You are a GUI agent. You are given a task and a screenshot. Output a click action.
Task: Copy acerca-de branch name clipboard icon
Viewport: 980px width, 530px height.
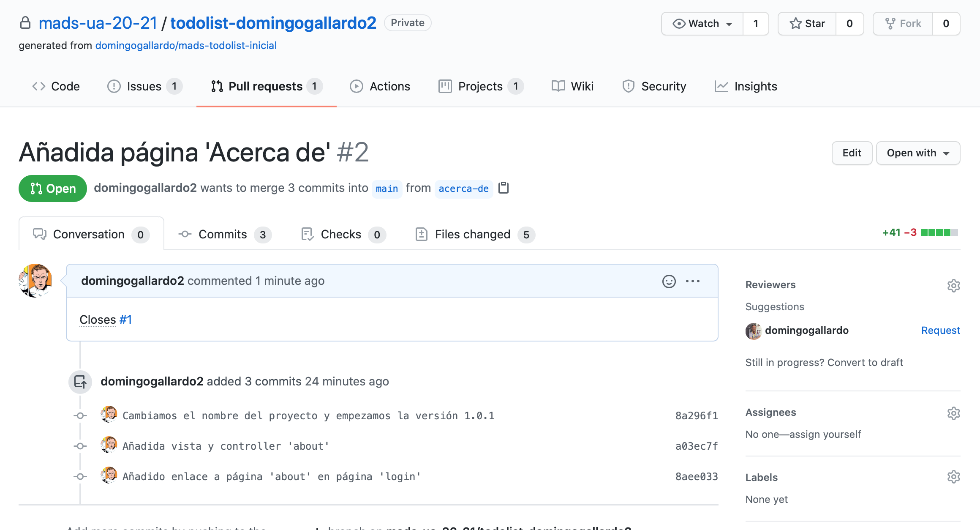pos(504,188)
